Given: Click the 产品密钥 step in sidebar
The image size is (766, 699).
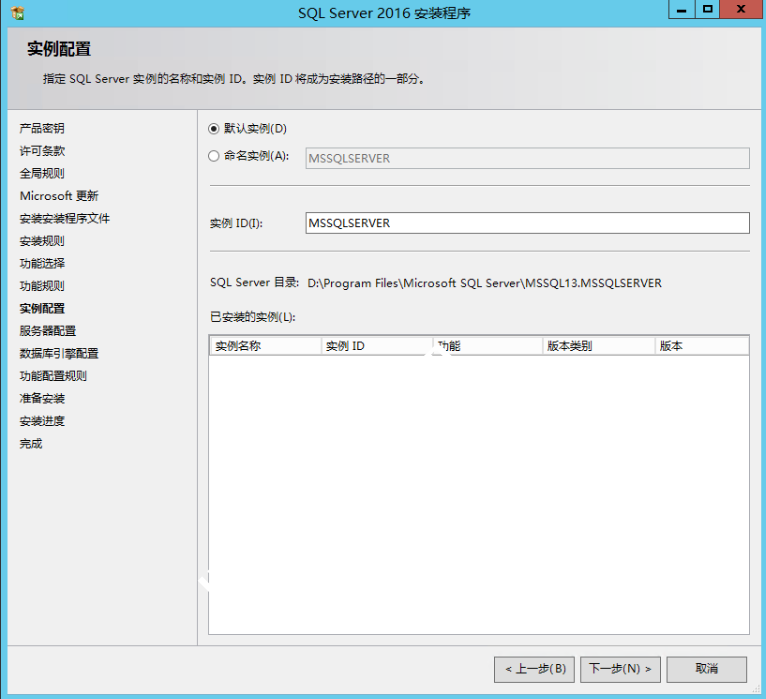Looking at the screenshot, I should point(42,128).
